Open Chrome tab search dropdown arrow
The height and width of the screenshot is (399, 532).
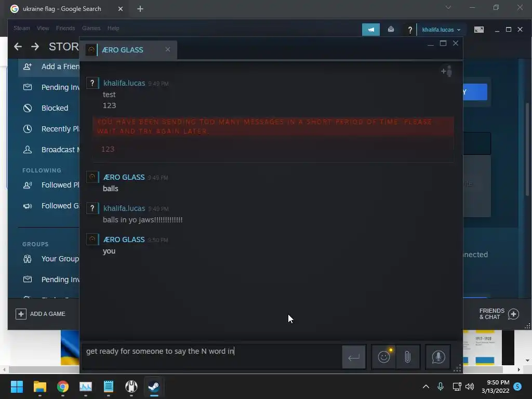coord(448,7)
